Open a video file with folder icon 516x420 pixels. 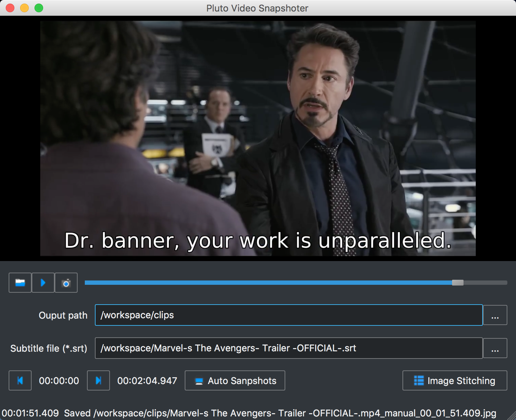20,283
